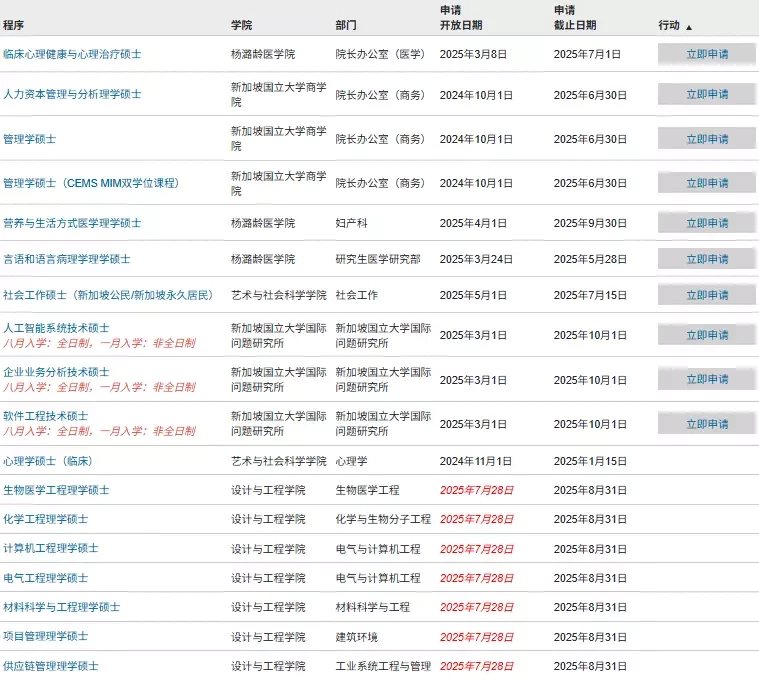Select deadline 2025年9月30日 for 营养与生活方式
The height and width of the screenshot is (679, 759).
click(x=590, y=223)
